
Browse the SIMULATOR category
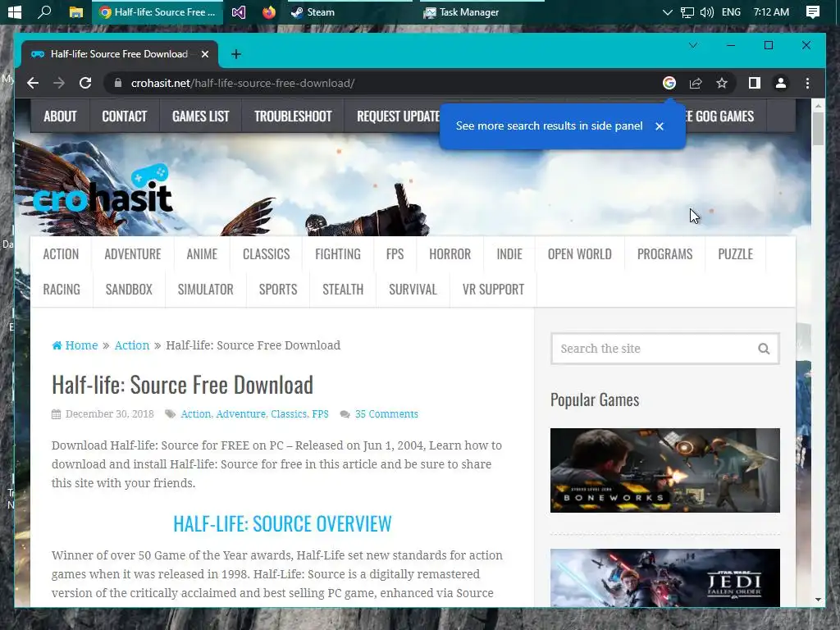[x=206, y=290]
